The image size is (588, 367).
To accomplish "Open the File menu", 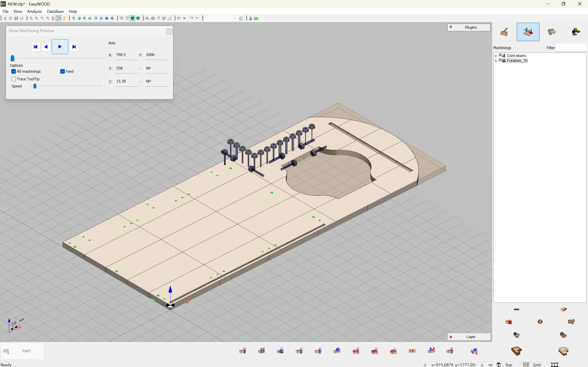I will pyautogui.click(x=5, y=11).
